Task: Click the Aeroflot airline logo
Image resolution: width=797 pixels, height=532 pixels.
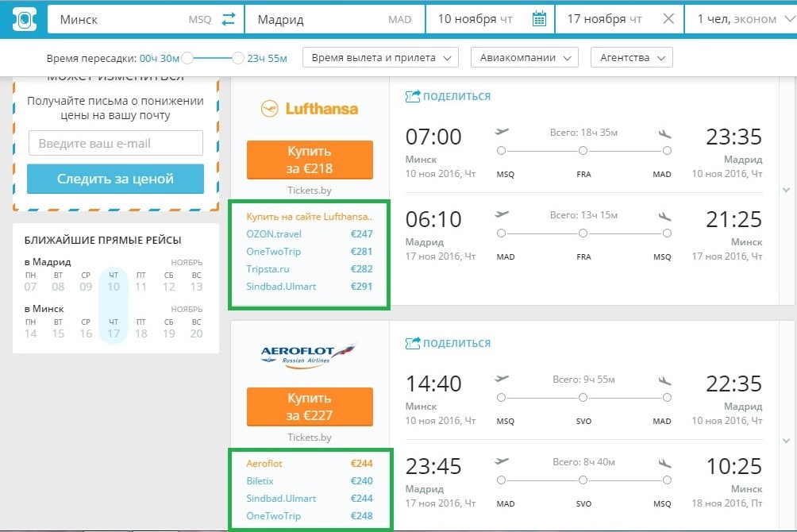Action: 310,355
